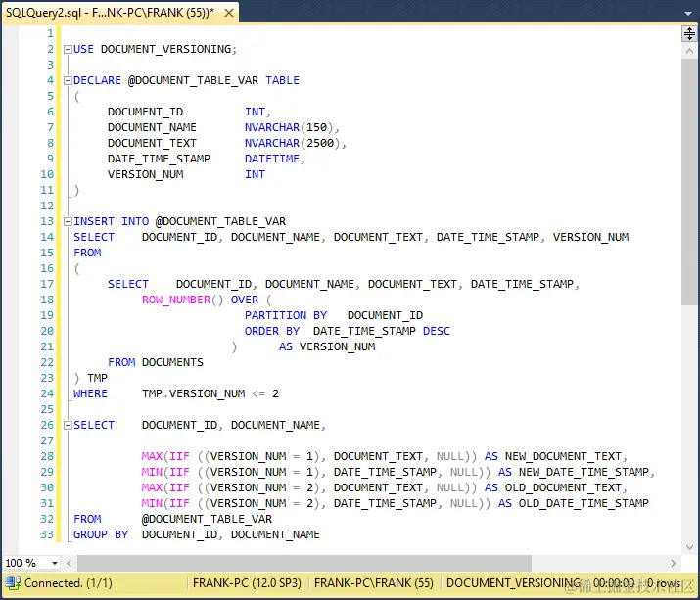Click the editor split window handle

[x=689, y=33]
